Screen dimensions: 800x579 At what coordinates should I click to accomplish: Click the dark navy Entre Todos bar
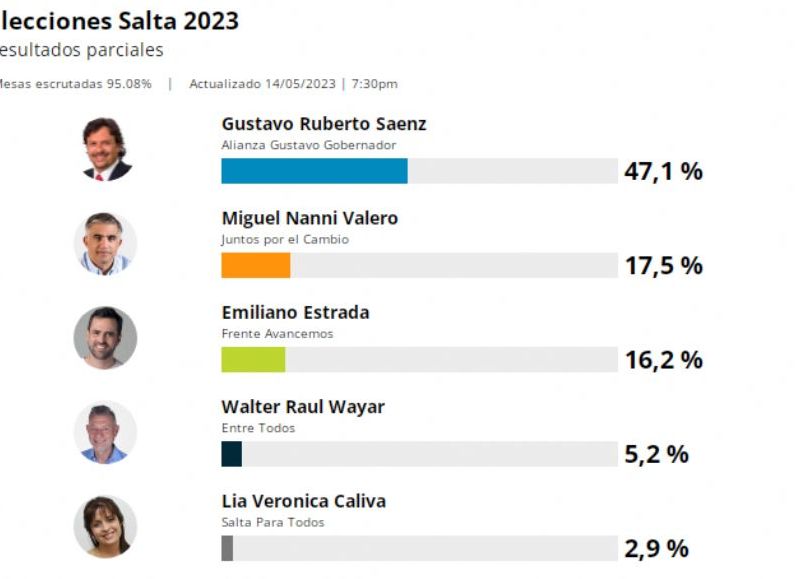(232, 454)
